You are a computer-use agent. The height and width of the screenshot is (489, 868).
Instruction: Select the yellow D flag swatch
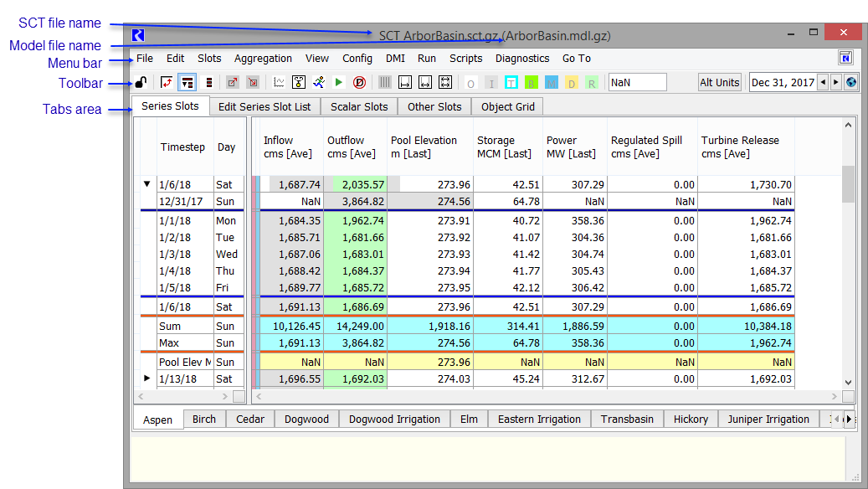pyautogui.click(x=572, y=82)
